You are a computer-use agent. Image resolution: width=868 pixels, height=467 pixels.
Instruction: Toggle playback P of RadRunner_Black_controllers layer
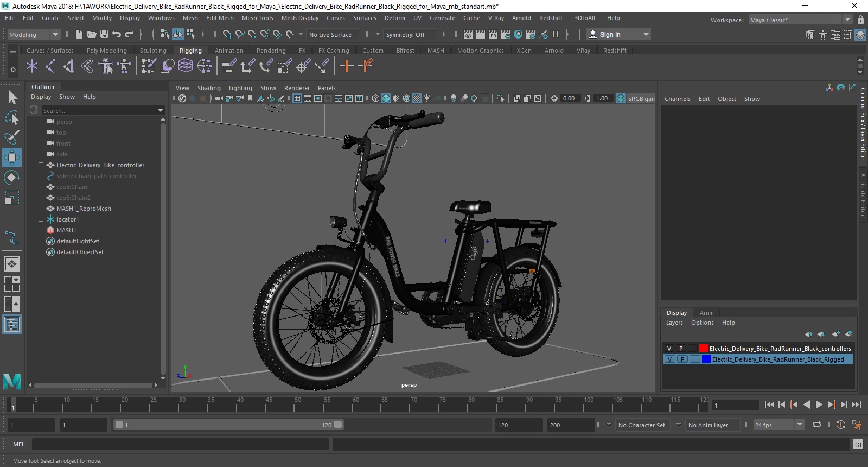681,349
